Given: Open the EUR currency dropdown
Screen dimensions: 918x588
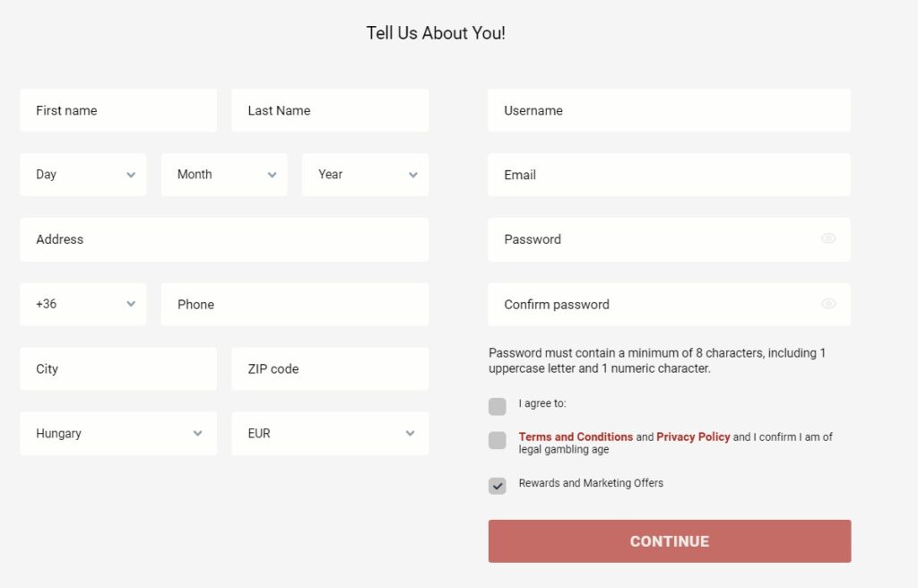Looking at the screenshot, I should (x=330, y=434).
